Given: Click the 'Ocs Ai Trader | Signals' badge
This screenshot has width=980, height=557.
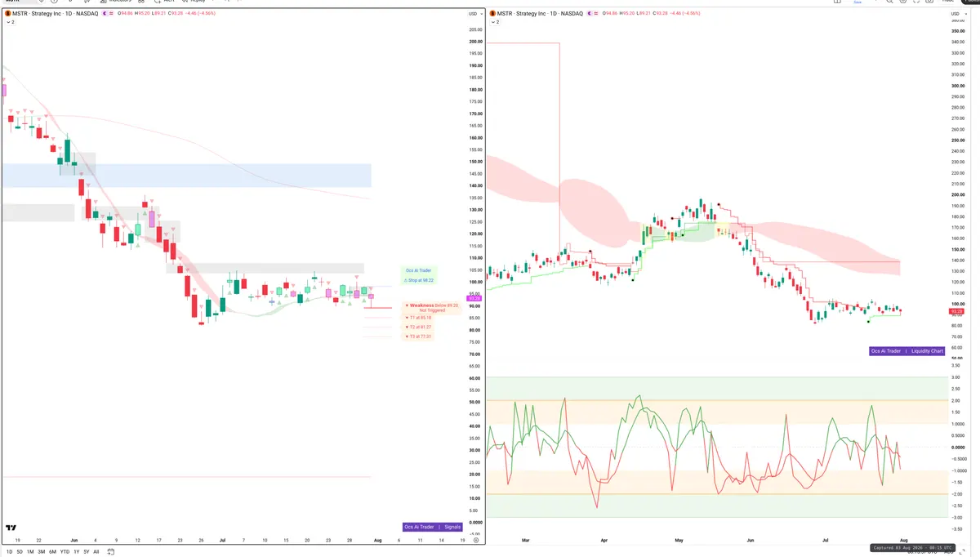Looking at the screenshot, I should tap(432, 527).
